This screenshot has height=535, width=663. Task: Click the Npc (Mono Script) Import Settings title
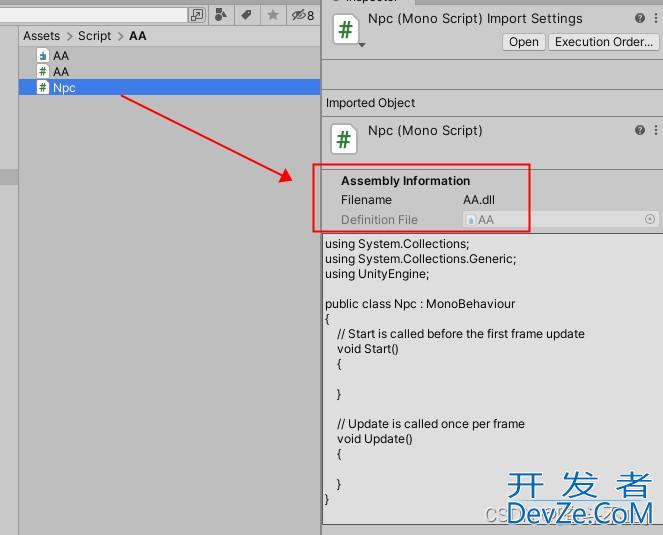pyautogui.click(x=475, y=19)
